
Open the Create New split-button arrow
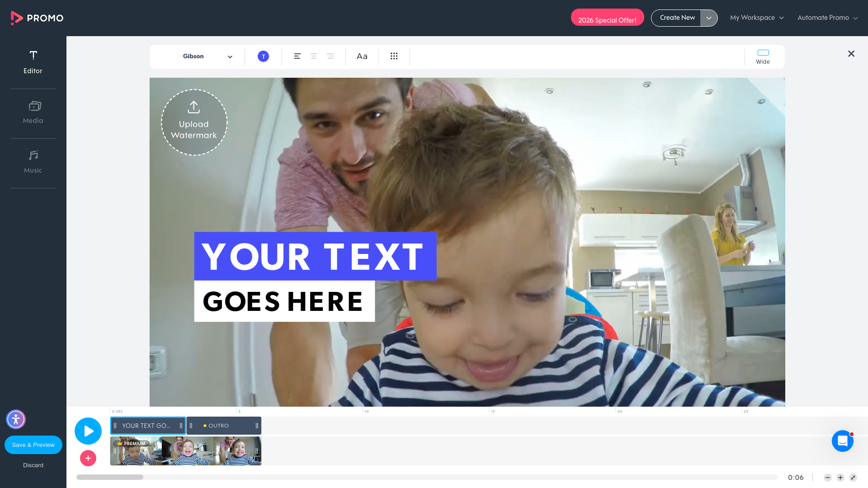click(709, 18)
